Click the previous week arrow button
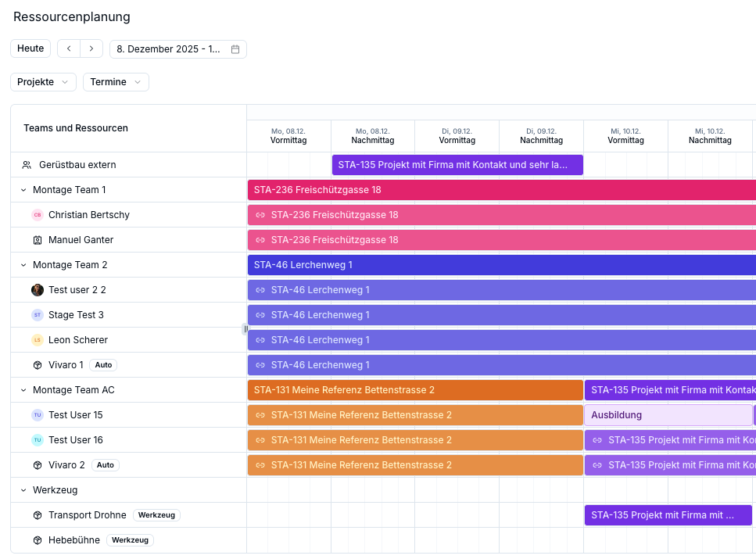The width and height of the screenshot is (756, 559). 69,48
